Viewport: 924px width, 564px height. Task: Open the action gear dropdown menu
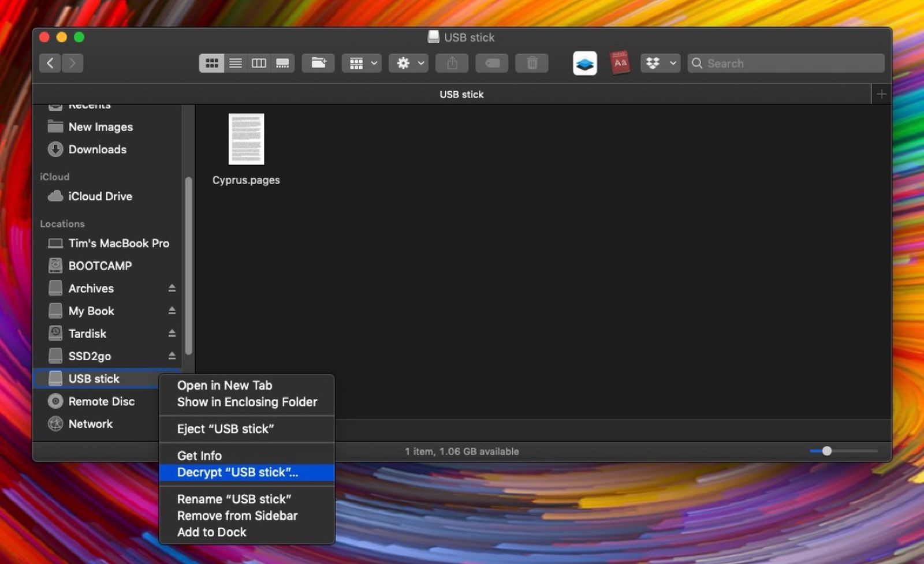point(408,63)
